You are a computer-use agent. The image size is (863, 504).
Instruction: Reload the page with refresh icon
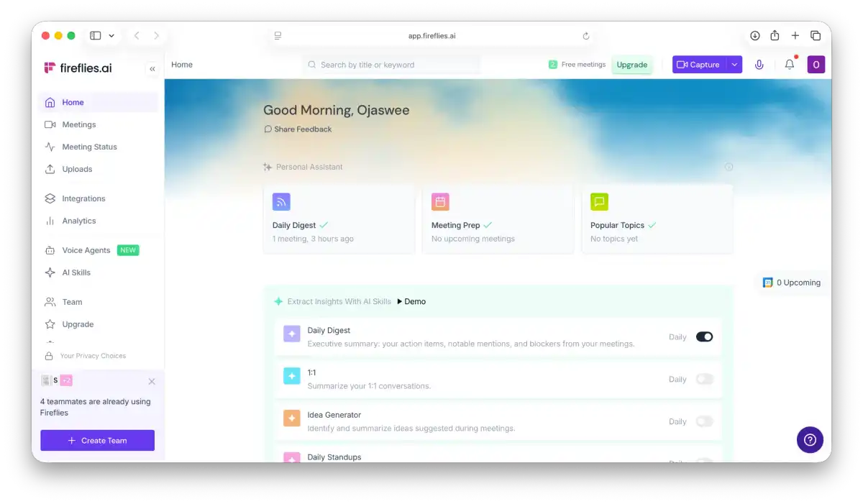click(586, 36)
